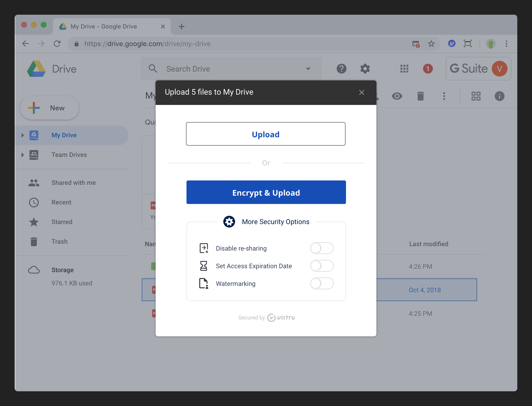Expand the My Drive tree arrow
This screenshot has width=532, height=406.
tap(23, 135)
